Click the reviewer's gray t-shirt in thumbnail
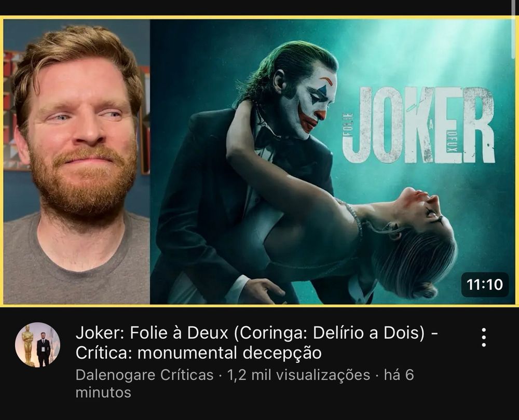Viewport: 519px width, 420px height. [76, 264]
